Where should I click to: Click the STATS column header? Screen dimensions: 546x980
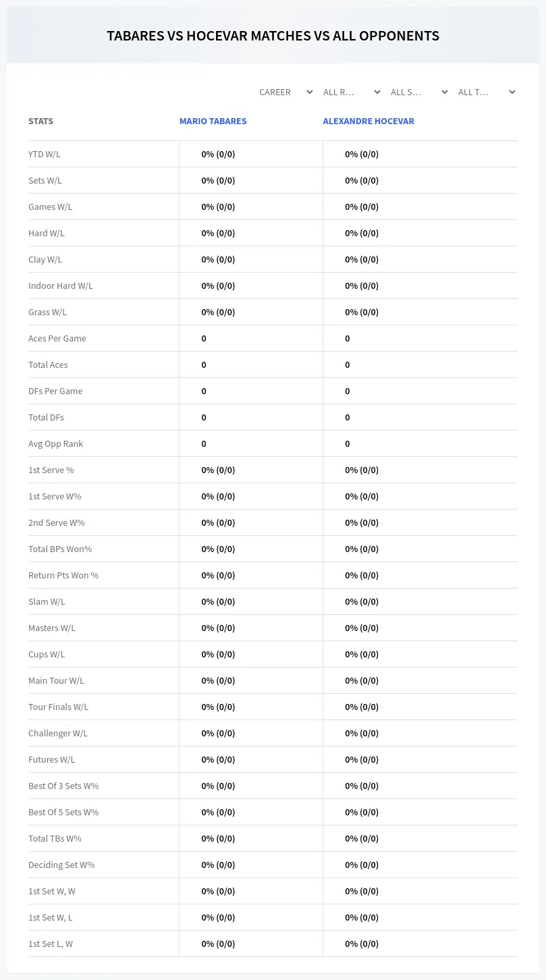[40, 121]
